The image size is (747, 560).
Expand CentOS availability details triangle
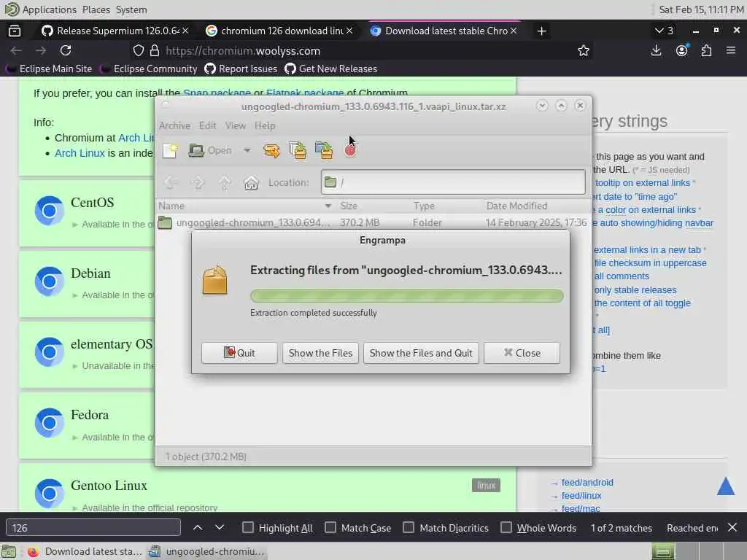75,225
